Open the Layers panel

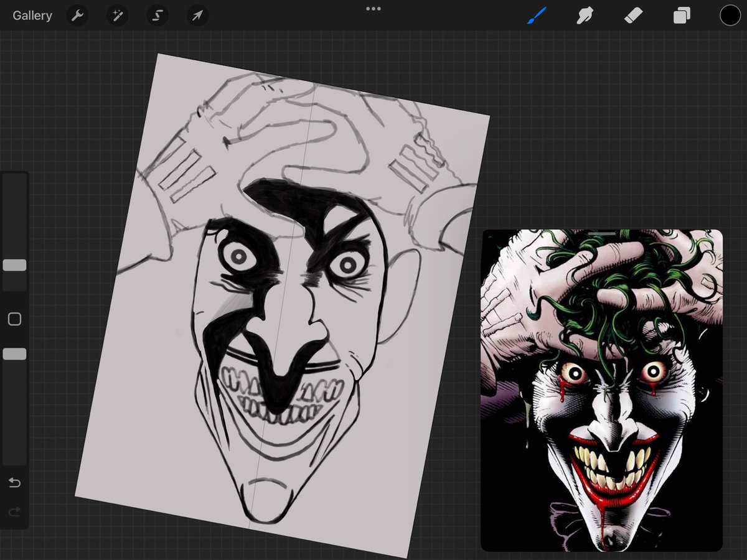coord(682,16)
